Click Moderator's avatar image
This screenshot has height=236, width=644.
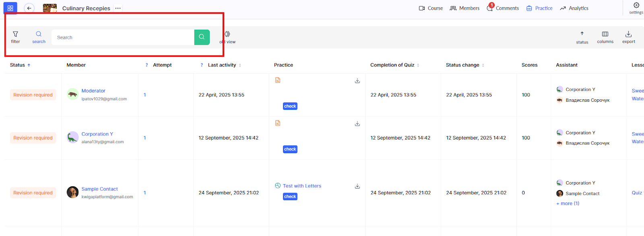[x=72, y=94]
